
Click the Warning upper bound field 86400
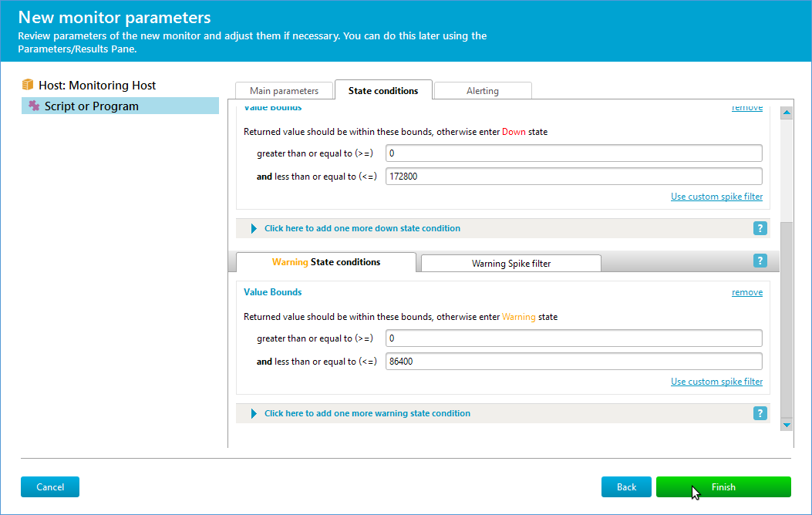pos(574,362)
